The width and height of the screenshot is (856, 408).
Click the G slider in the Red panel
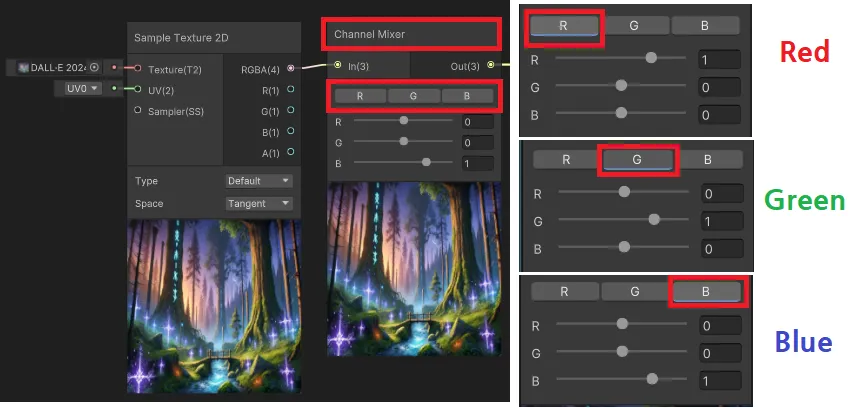(621, 85)
